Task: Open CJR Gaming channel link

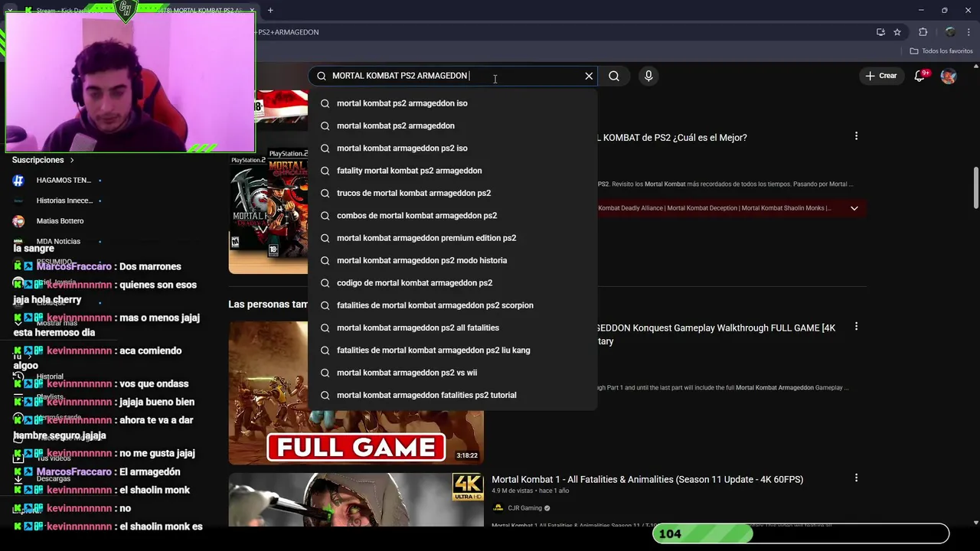Action: (524, 508)
